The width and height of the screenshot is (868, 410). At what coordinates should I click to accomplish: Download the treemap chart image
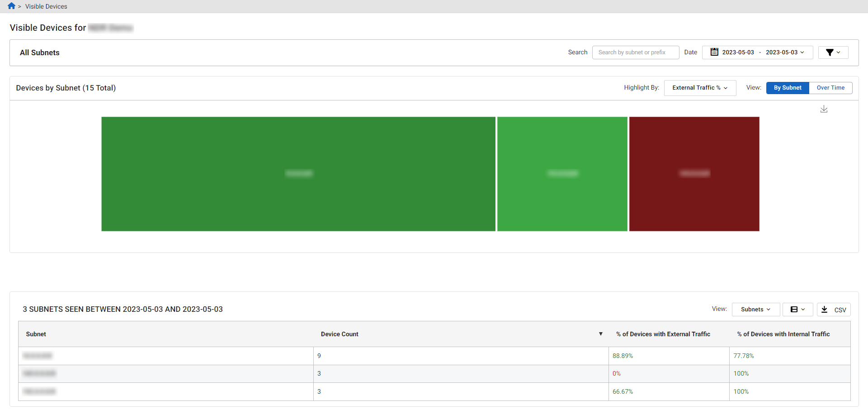click(x=824, y=109)
